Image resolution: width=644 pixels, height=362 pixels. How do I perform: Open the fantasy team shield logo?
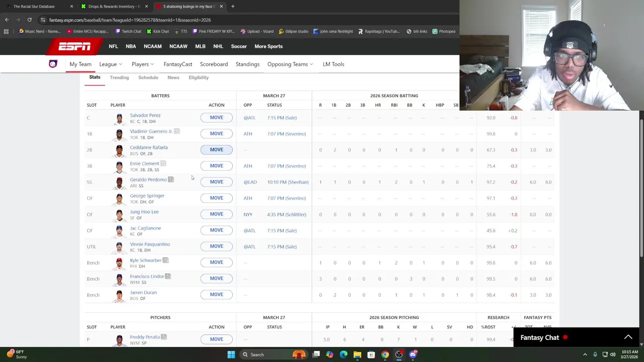click(x=53, y=64)
